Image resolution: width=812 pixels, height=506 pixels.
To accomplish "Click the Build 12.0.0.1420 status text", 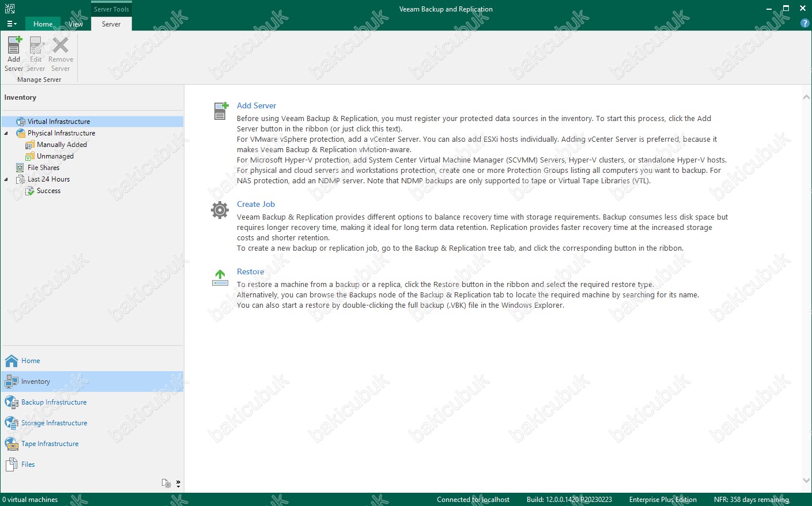I will pos(569,500).
